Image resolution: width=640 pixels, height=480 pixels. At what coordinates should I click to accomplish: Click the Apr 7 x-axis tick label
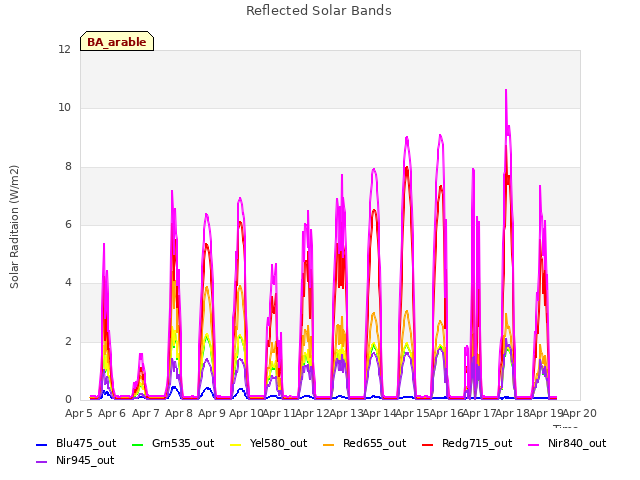(145, 413)
